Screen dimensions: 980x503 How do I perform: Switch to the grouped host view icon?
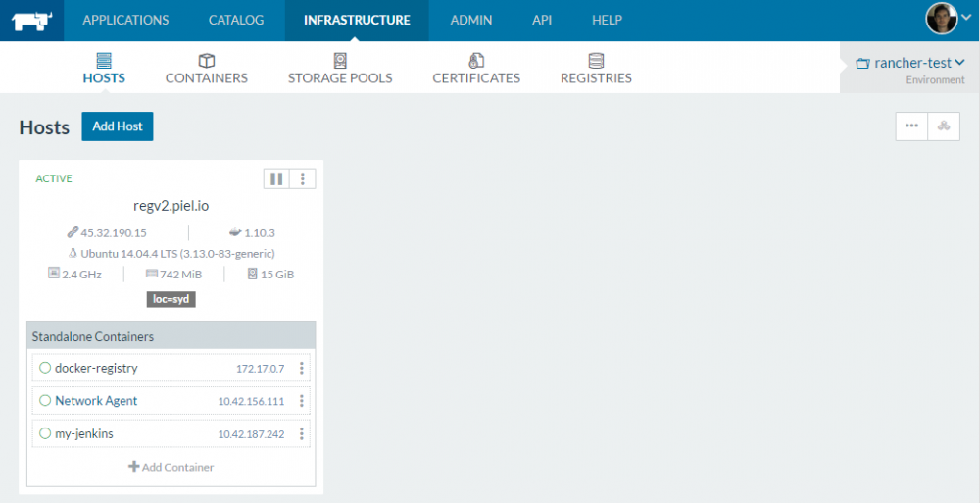944,126
